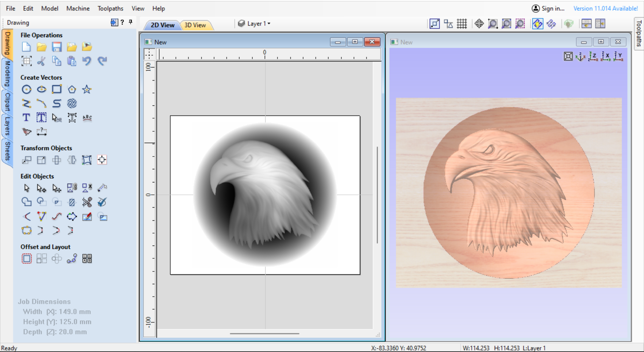Open the Job Setup dimensions tool

pos(26,61)
